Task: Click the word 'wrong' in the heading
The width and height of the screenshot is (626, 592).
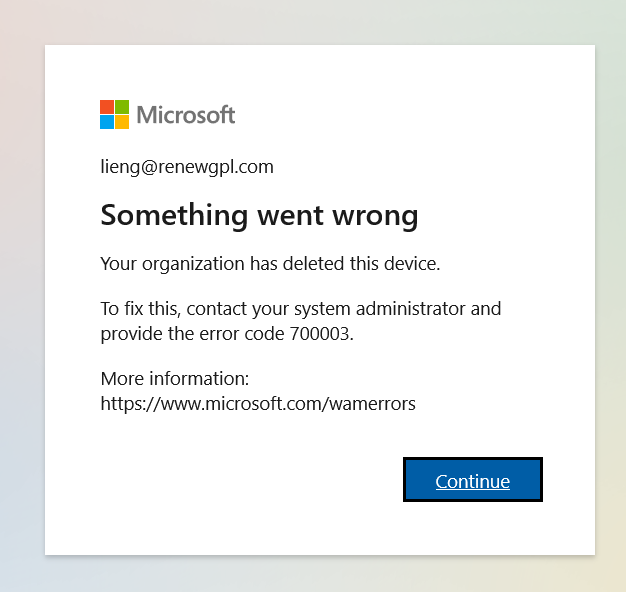Action: pyautogui.click(x=375, y=218)
